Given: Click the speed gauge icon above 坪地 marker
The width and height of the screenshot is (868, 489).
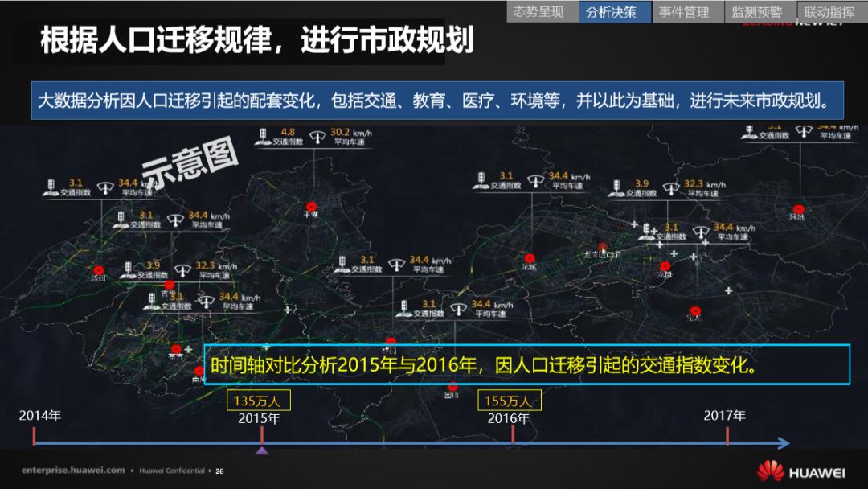Looking at the screenshot, I should pos(804,132).
